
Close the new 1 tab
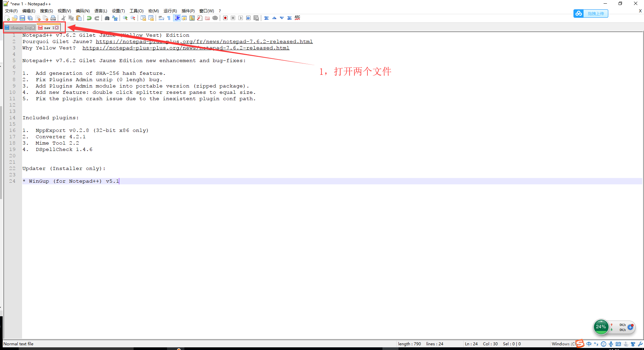(x=57, y=28)
